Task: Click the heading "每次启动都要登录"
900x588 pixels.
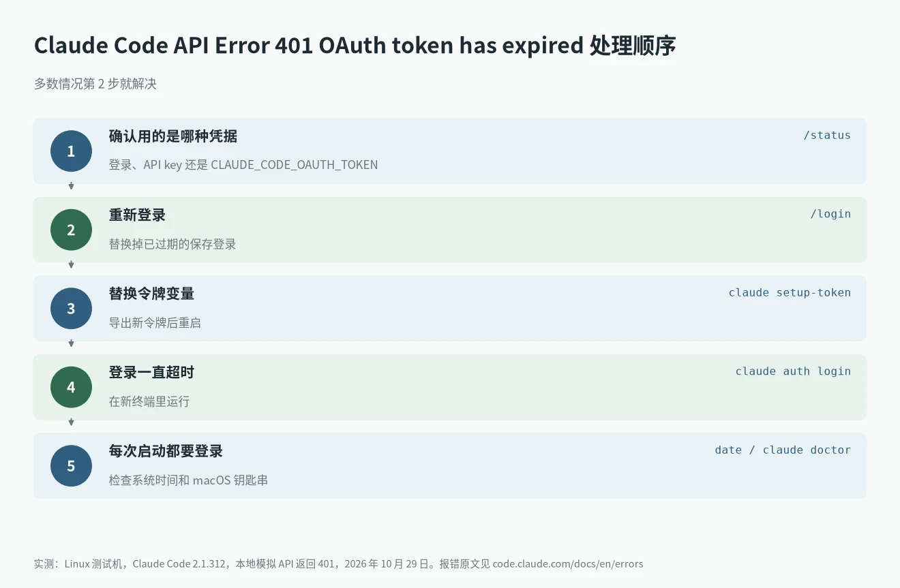Action: pyautogui.click(x=166, y=451)
